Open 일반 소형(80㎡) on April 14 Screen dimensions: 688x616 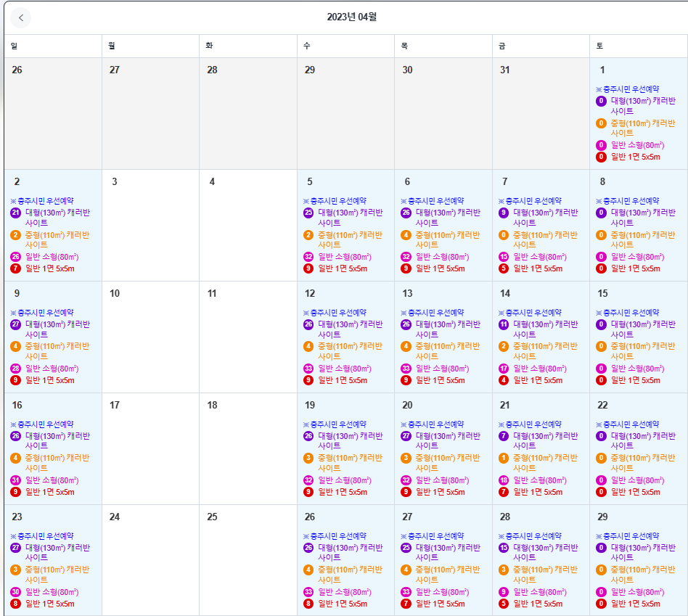pos(540,369)
